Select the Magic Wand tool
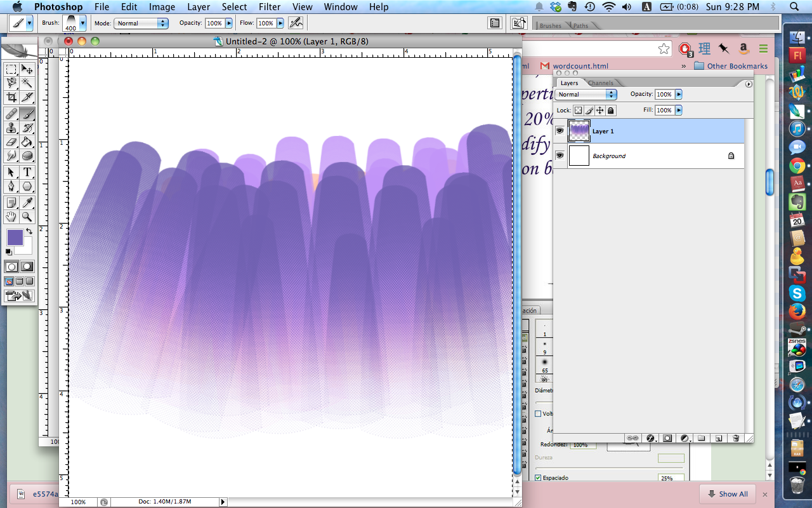812x508 pixels. (27, 83)
